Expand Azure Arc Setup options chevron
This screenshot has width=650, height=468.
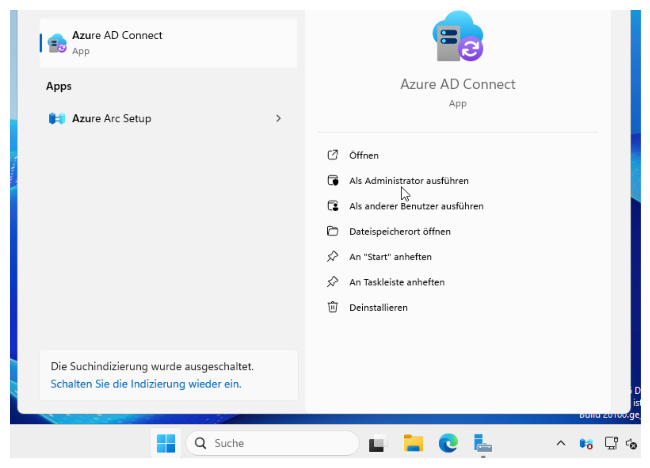tap(278, 119)
